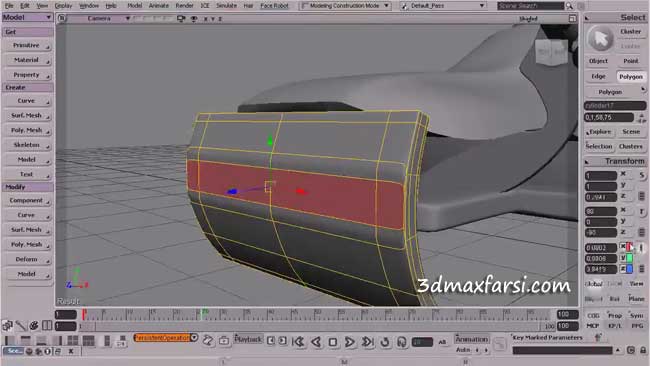Image resolution: width=650 pixels, height=366 pixels.
Task: Click the red frame marker on timeline
Action: (84, 315)
